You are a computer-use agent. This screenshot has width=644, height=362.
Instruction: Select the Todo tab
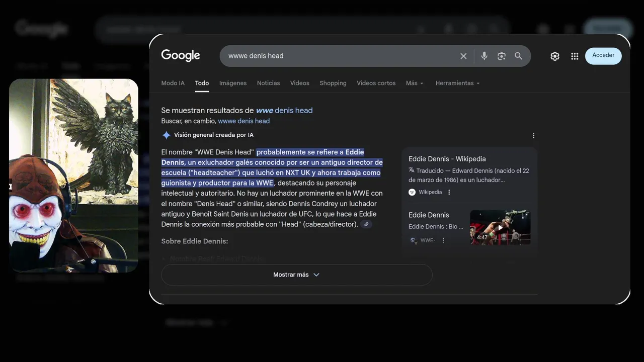[x=202, y=83]
